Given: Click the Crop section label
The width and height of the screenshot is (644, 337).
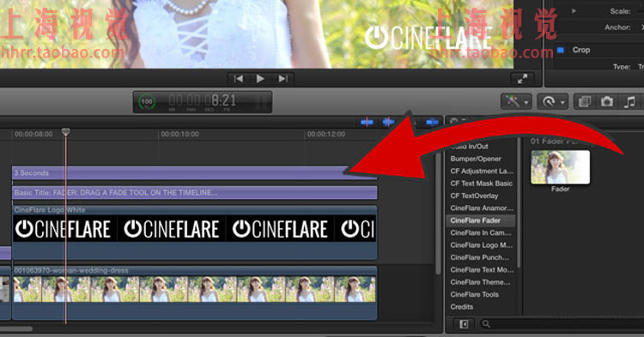Looking at the screenshot, I should [x=581, y=50].
